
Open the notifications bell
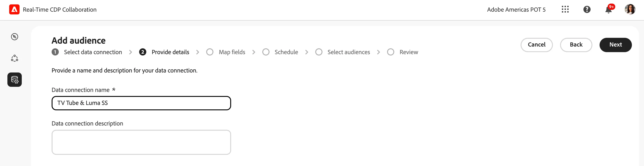(x=609, y=10)
